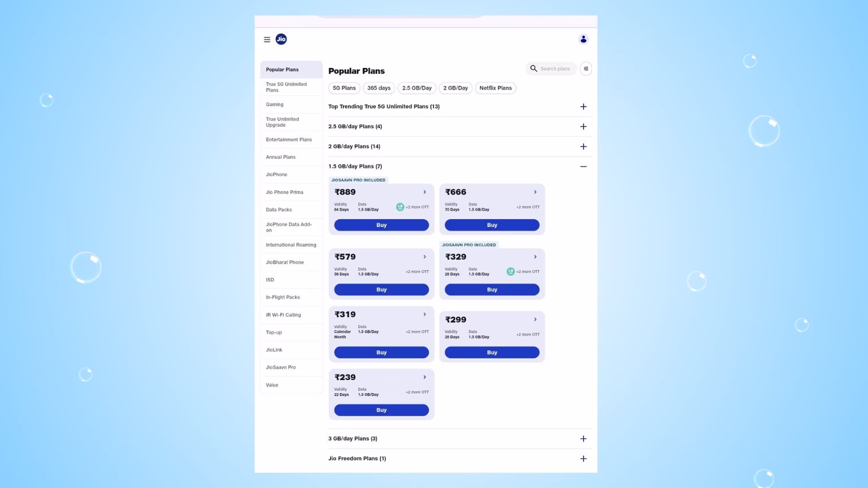Screen dimensions: 868x488
Task: Buy the ₹239 plan
Action: tap(381, 410)
